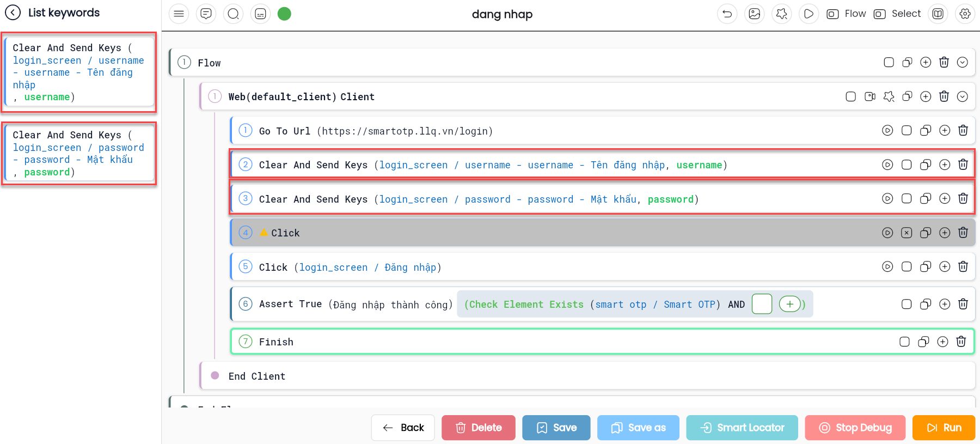Check the Go To Url step checkbox
This screenshot has height=444, width=980.
pos(906,130)
